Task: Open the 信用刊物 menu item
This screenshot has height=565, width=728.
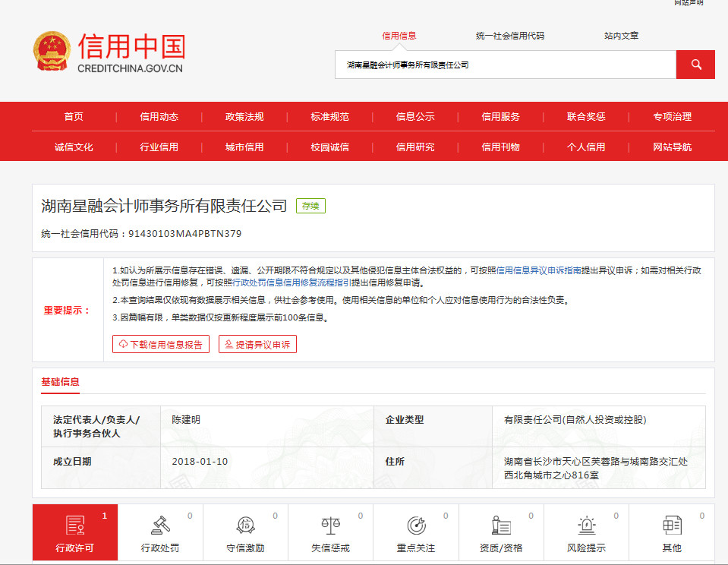Action: coord(501,147)
